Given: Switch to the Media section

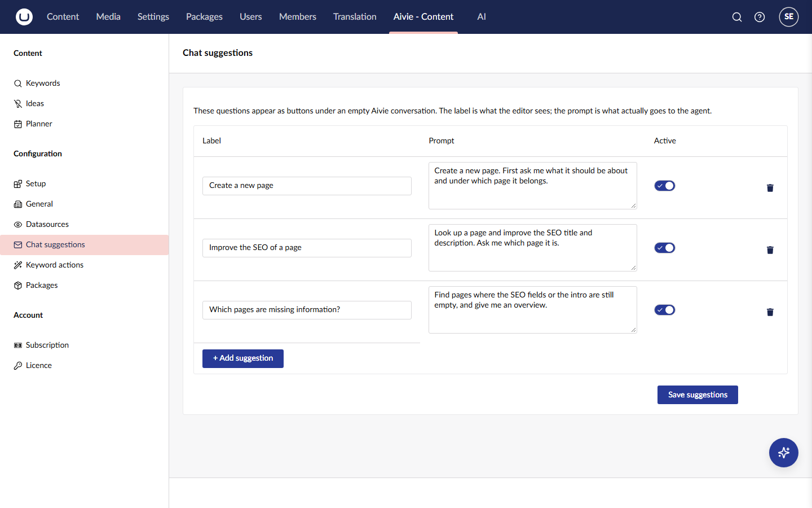Looking at the screenshot, I should 108,17.
